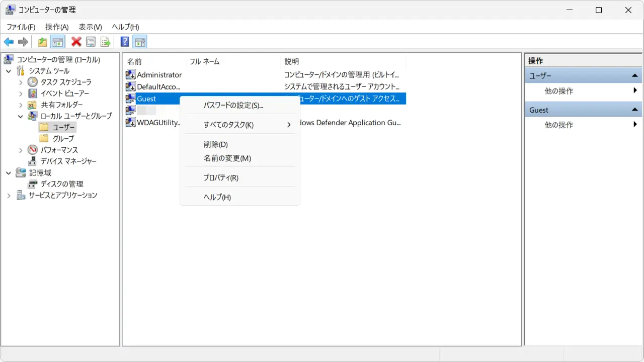Click the 記憶域 storage icon in tree
Screen dimensions: 644x362
click(21, 172)
